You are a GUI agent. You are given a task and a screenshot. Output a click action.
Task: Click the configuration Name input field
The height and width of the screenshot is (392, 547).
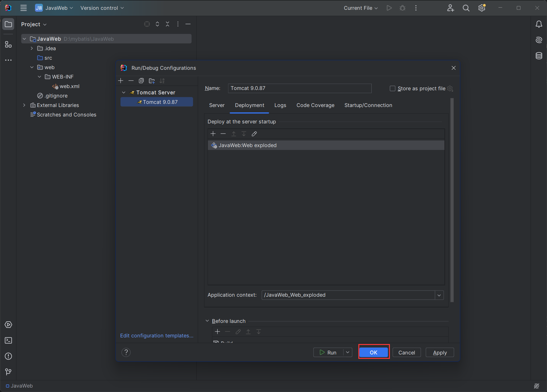pos(299,88)
